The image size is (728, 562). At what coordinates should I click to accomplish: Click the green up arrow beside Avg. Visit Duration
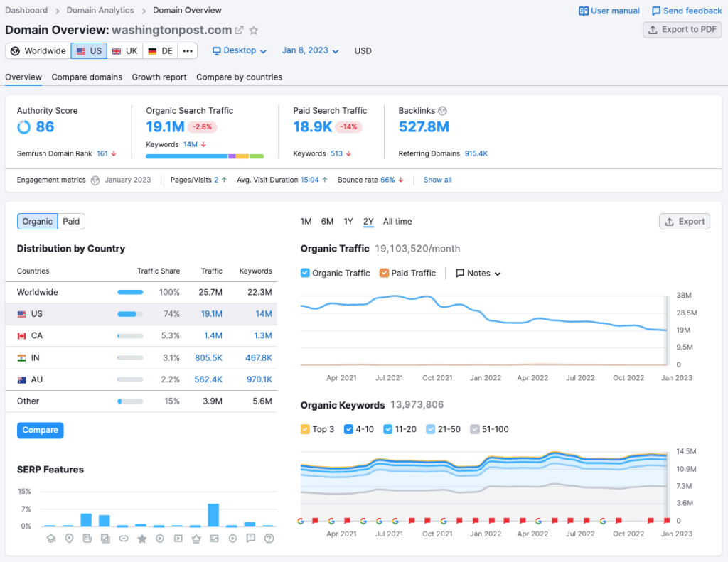[324, 180]
